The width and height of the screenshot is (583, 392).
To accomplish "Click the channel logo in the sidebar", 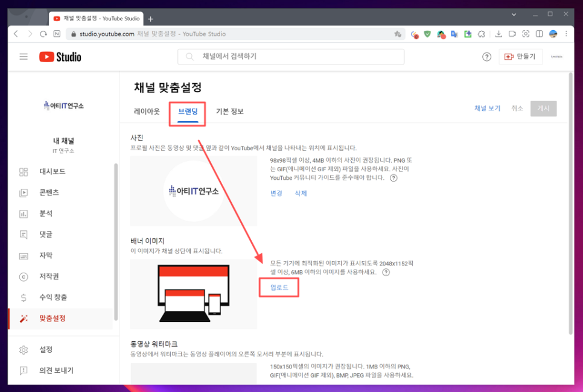I will tap(63, 106).
